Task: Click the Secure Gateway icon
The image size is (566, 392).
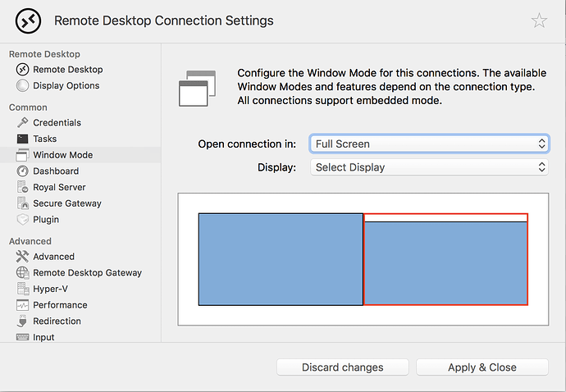Action: (22, 203)
